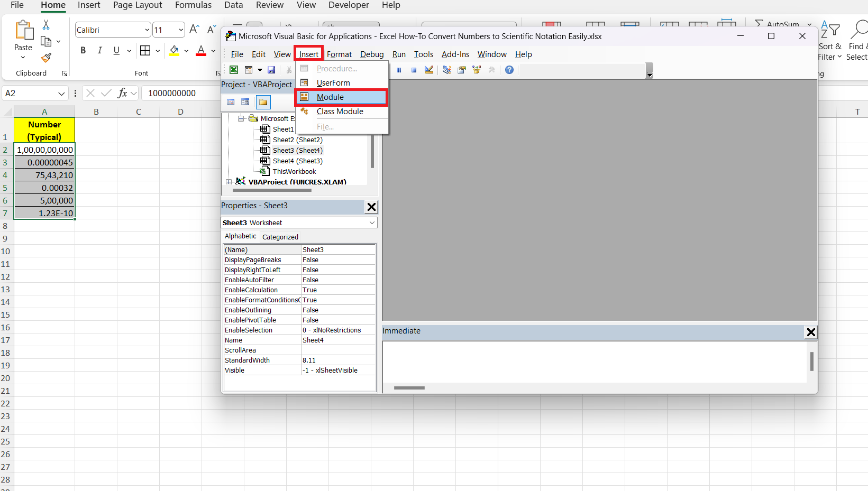Select ThisWorkbook in project tree
Screen dimensions: 868x491
[294, 172]
